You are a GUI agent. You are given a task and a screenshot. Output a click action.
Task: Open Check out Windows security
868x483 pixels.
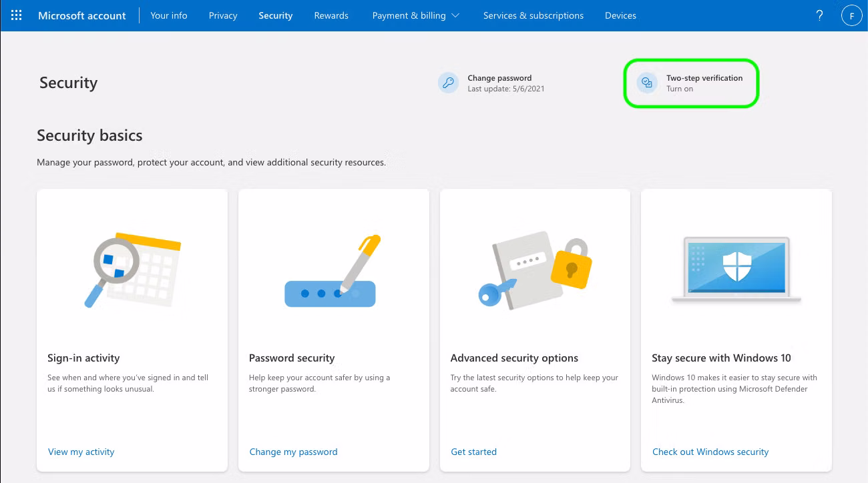coord(710,452)
